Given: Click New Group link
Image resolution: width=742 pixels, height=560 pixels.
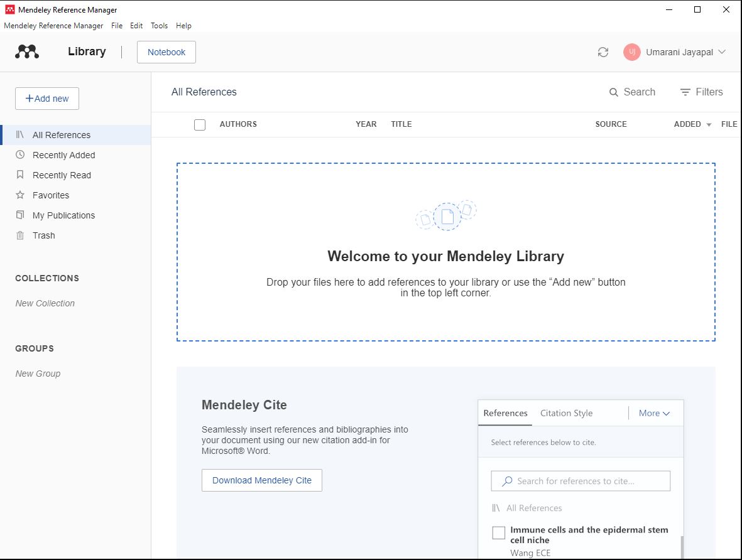Looking at the screenshot, I should [38, 373].
